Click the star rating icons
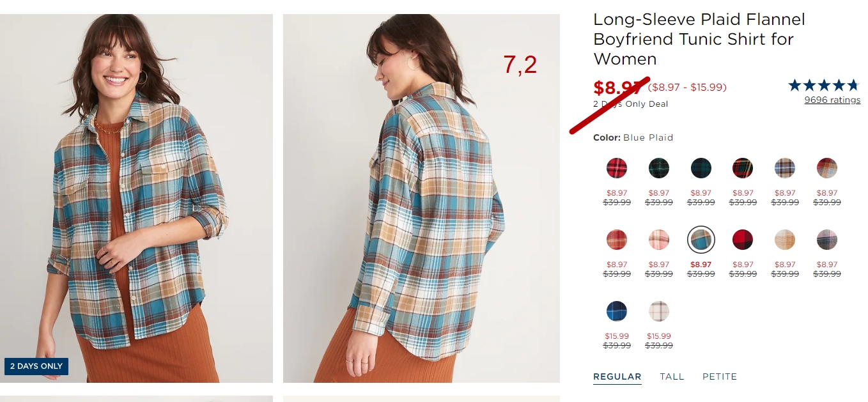 coord(825,85)
